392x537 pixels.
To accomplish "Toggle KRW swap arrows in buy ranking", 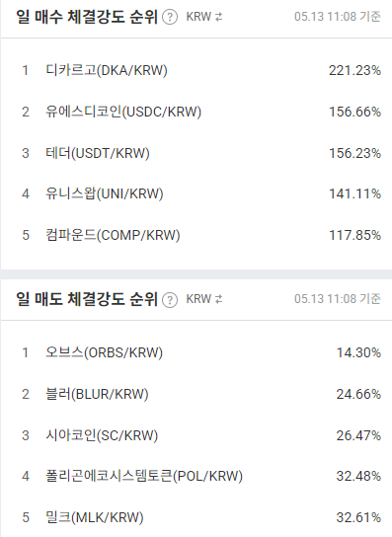I will pos(218,17).
